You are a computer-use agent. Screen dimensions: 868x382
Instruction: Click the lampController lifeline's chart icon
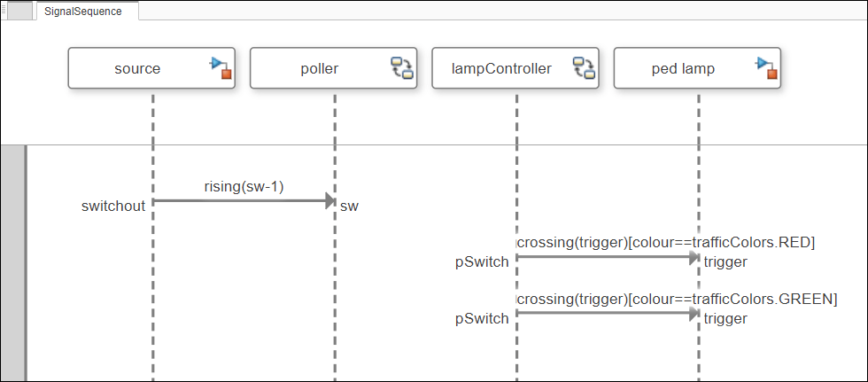point(585,68)
